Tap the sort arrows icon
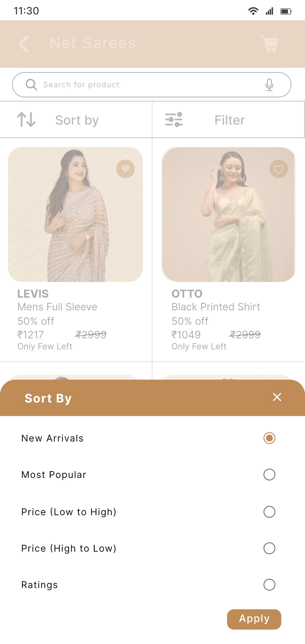305x644 pixels. click(x=26, y=119)
